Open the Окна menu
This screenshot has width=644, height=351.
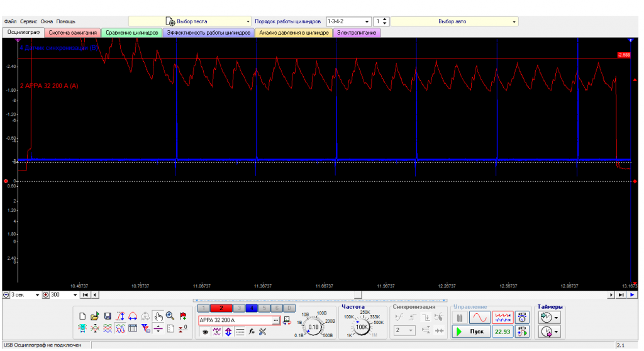(47, 21)
